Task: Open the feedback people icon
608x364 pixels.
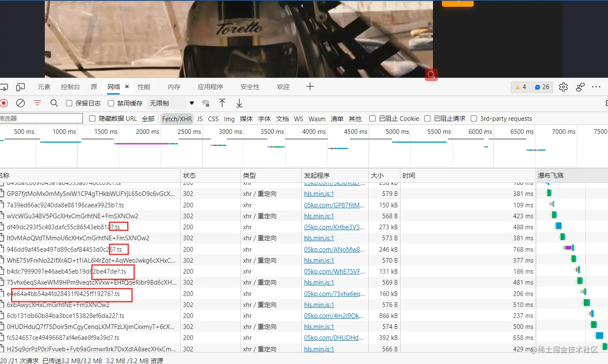Action: [x=580, y=87]
